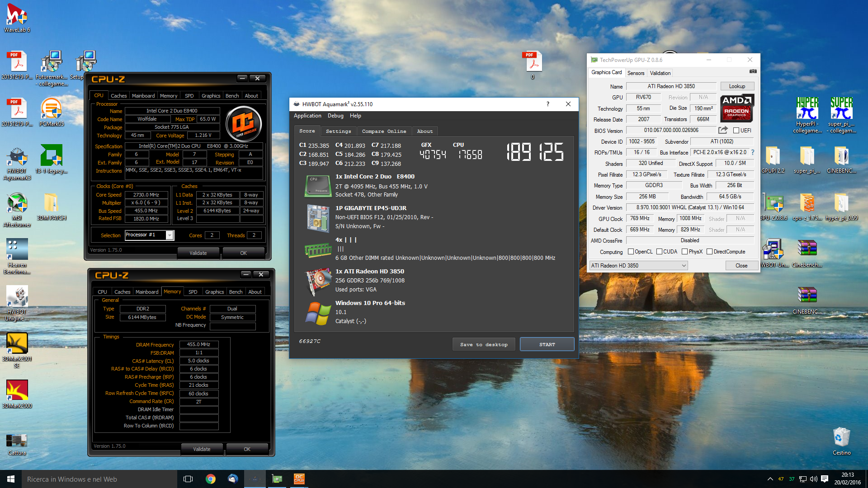Open Task View on taskbar
The image size is (868, 488).
click(x=188, y=479)
